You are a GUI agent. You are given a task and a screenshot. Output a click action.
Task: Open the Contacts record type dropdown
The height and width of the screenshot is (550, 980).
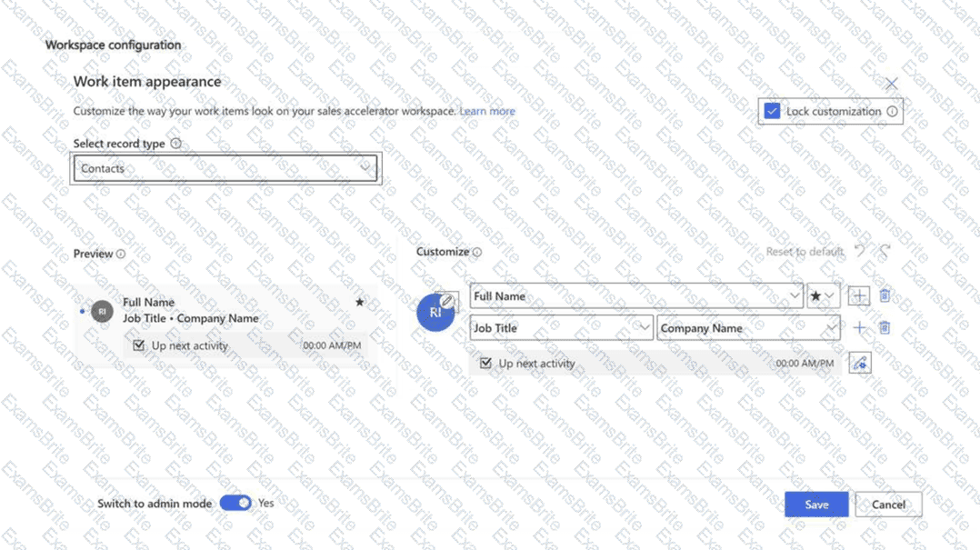(225, 168)
